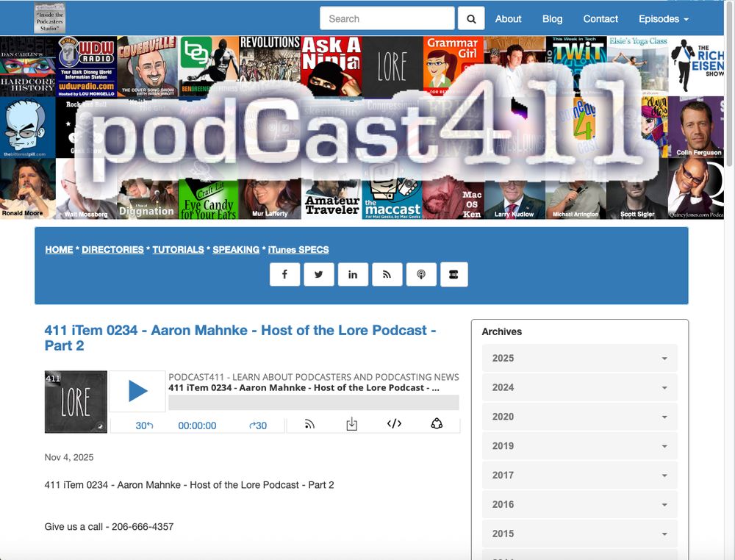735x560 pixels.
Task: Click the podcast411 logo in navbar
Action: coord(50,18)
